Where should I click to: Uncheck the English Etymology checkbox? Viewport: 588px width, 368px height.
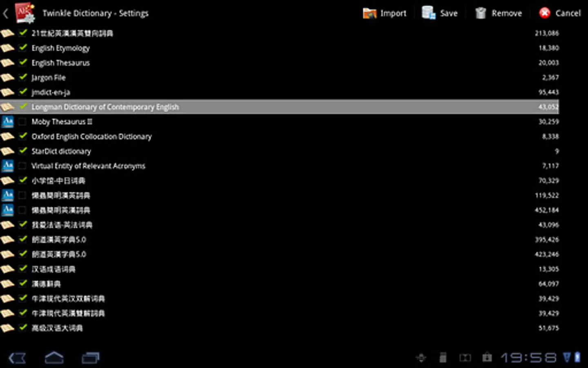pyautogui.click(x=23, y=47)
